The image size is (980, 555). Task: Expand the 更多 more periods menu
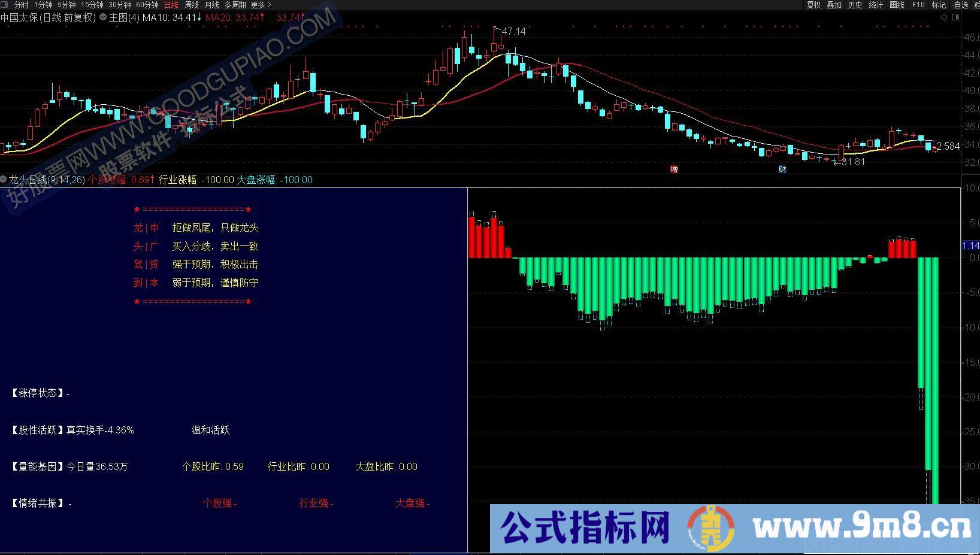261,5
